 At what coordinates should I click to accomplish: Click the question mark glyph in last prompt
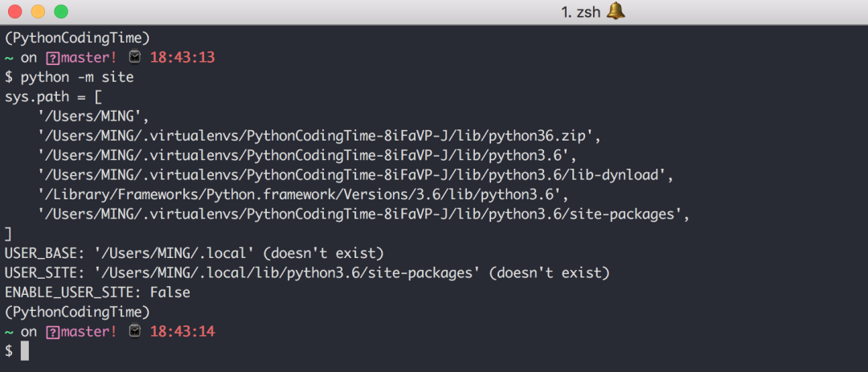tap(52, 332)
